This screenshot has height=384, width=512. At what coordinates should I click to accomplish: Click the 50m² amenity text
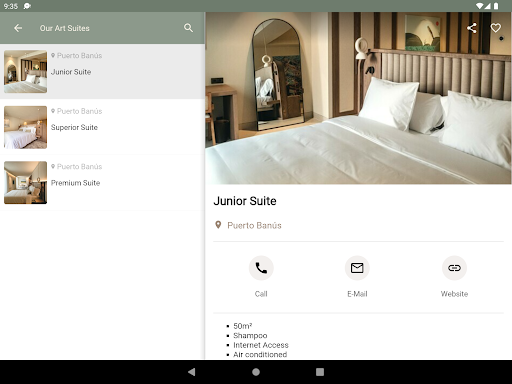(x=243, y=326)
